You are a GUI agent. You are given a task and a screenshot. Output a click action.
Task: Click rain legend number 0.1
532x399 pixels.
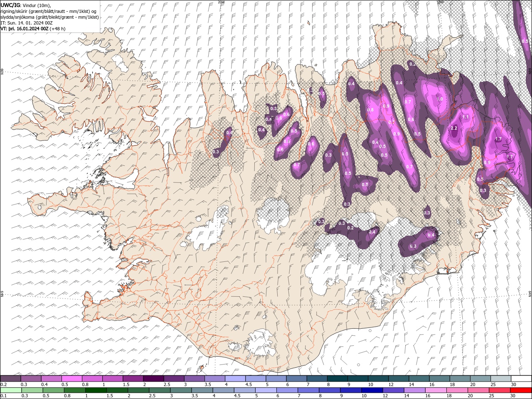[x=3, y=396]
